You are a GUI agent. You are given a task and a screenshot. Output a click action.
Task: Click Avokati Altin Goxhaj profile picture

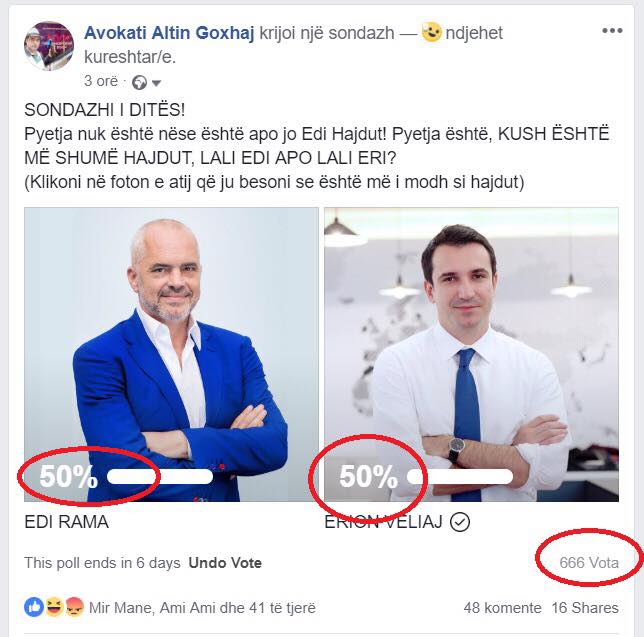pos(49,46)
